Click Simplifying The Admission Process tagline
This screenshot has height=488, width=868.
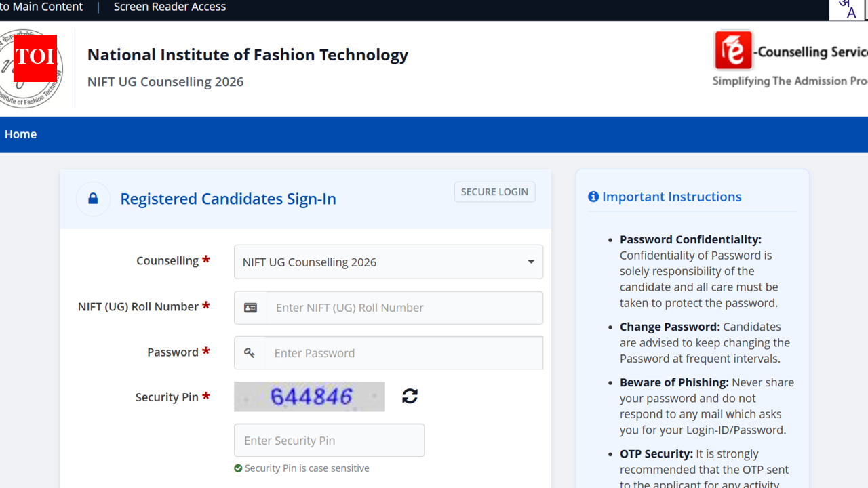790,81
